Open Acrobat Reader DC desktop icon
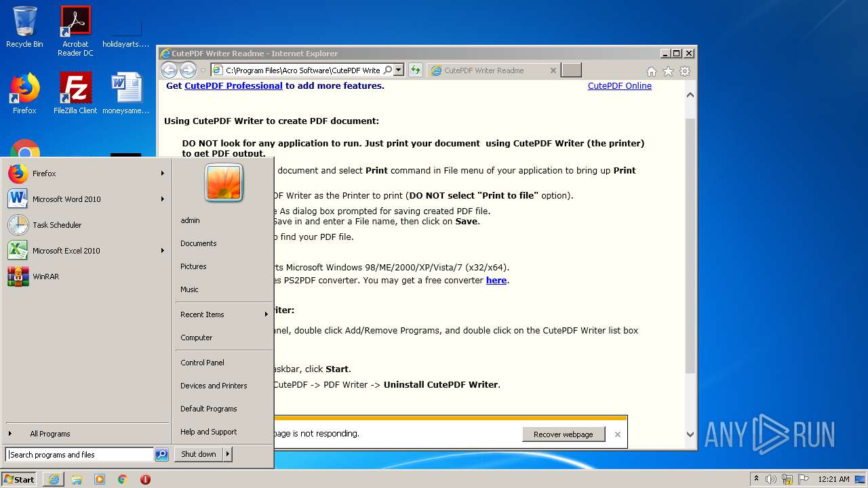The height and width of the screenshot is (488, 868). 75,31
